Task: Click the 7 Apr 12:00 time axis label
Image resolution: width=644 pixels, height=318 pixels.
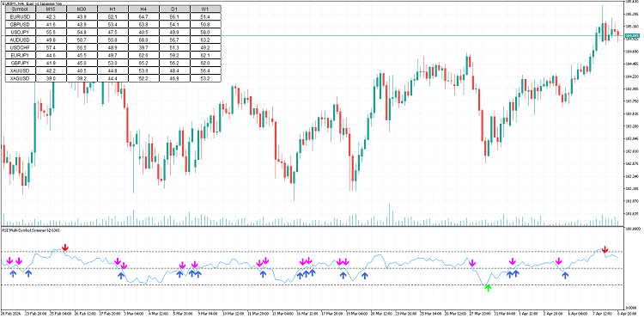Action: pyautogui.click(x=603, y=313)
